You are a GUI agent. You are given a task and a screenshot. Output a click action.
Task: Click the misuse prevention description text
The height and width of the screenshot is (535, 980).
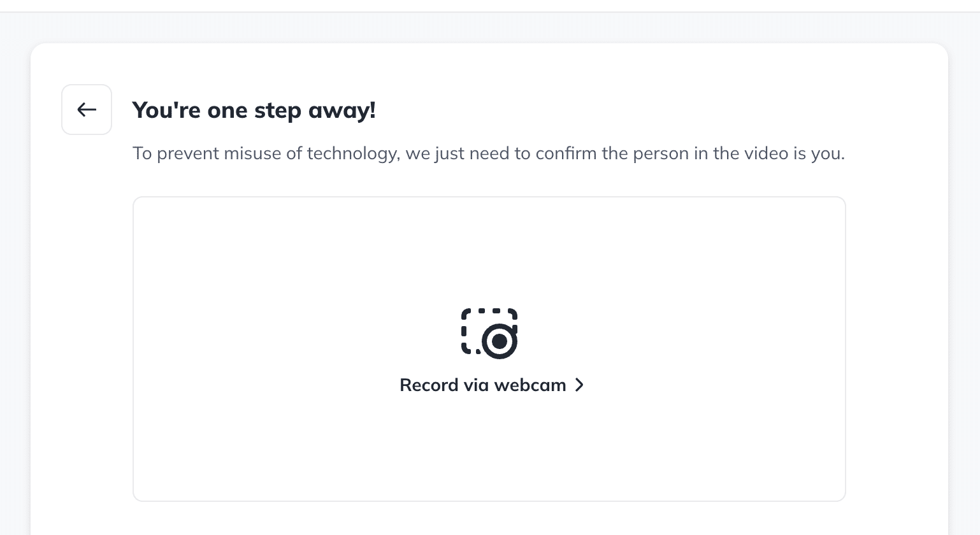pyautogui.click(x=488, y=153)
